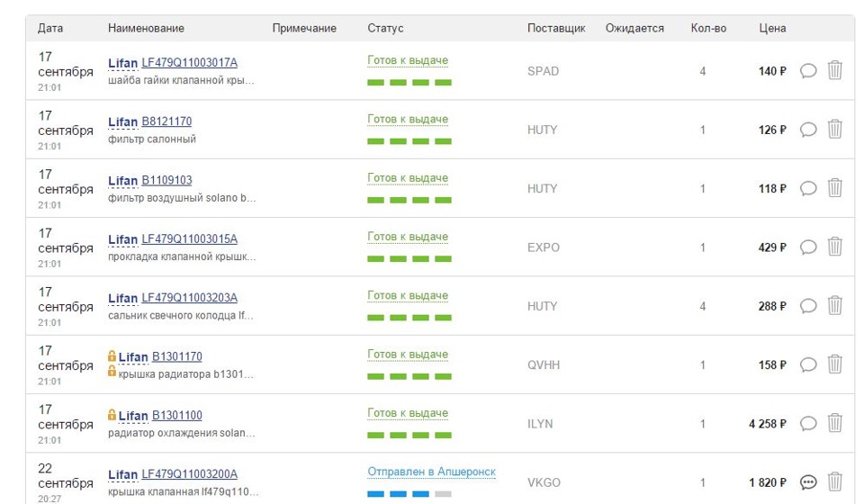The width and height of the screenshot is (864, 504).
Task: Click the lock icon beside Lifan B1301170
Action: point(112,355)
